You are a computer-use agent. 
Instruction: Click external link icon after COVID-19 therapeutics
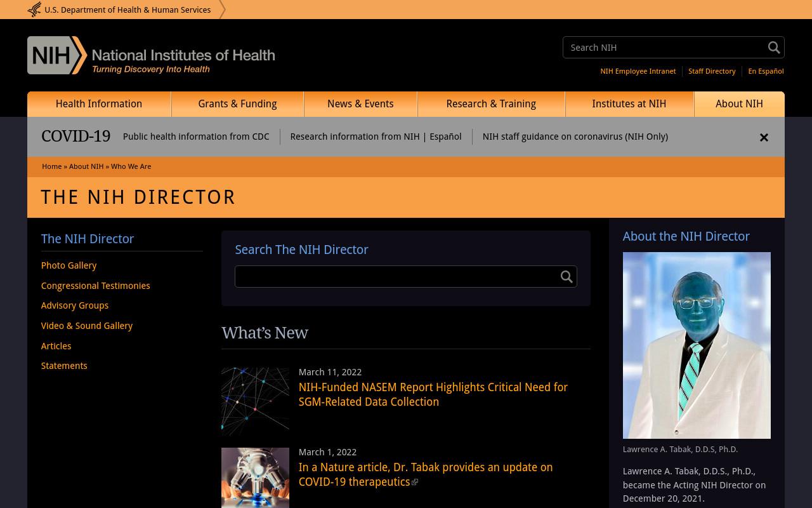(x=415, y=483)
